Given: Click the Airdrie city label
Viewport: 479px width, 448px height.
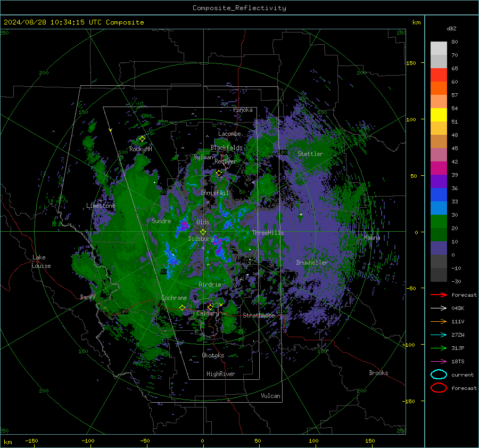Looking at the screenshot, I should [210, 284].
